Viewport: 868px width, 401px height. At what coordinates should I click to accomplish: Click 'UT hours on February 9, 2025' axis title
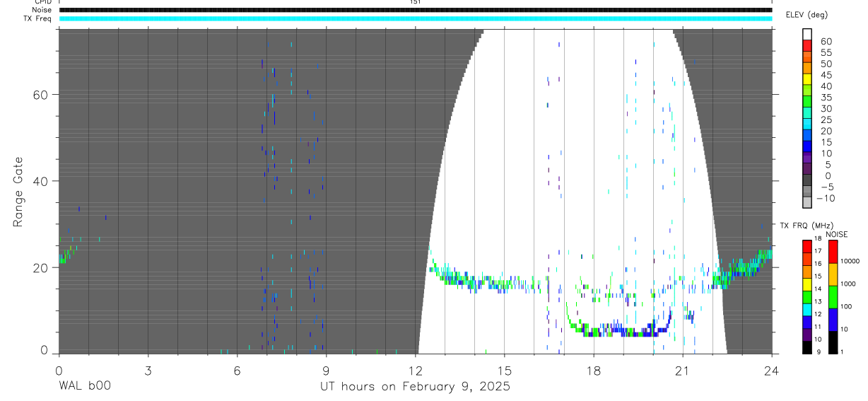coord(415,387)
